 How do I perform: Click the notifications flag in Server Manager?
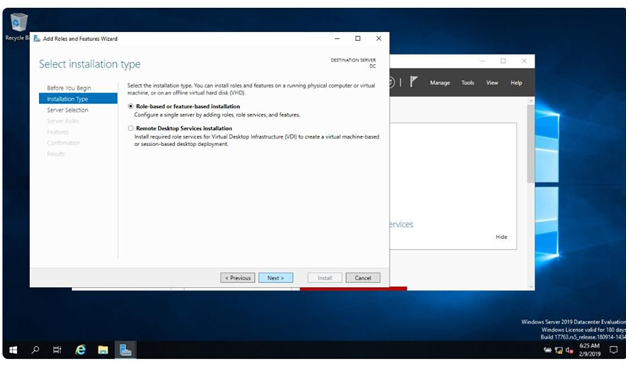413,82
